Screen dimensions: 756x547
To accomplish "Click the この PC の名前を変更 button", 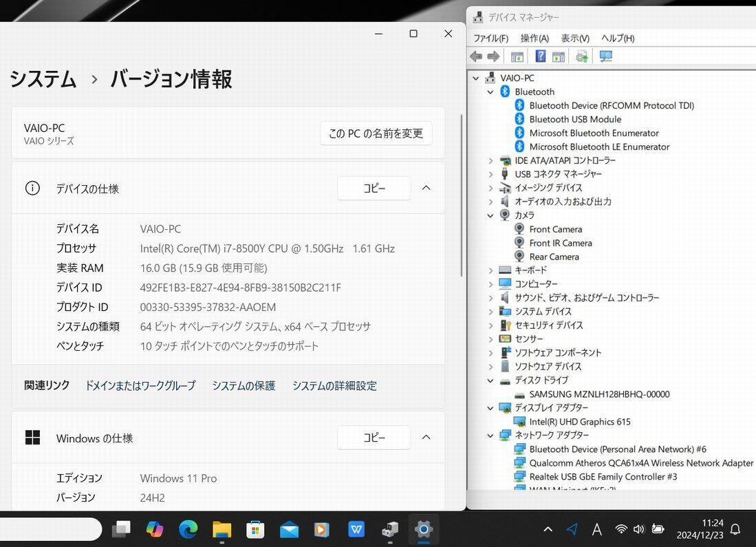I will (x=376, y=133).
